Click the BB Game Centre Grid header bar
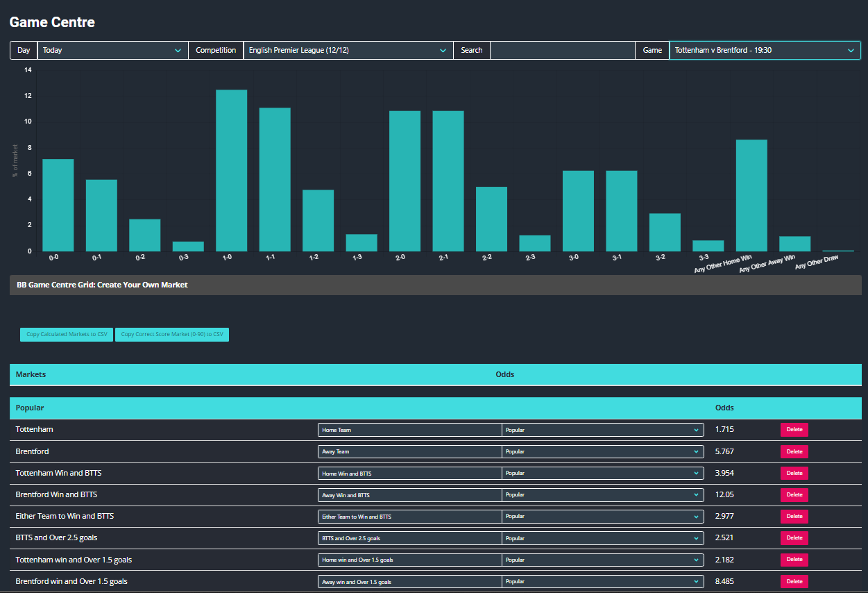The image size is (868, 593). click(x=434, y=284)
